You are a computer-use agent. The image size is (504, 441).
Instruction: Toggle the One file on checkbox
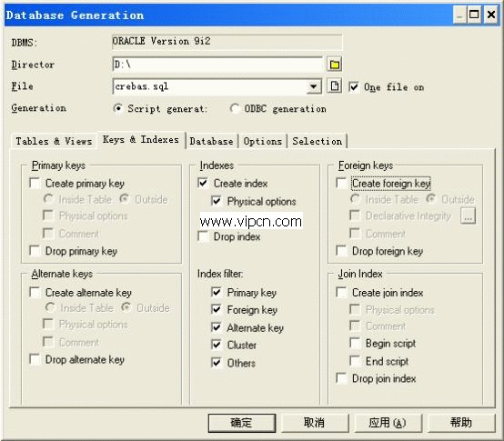(354, 87)
